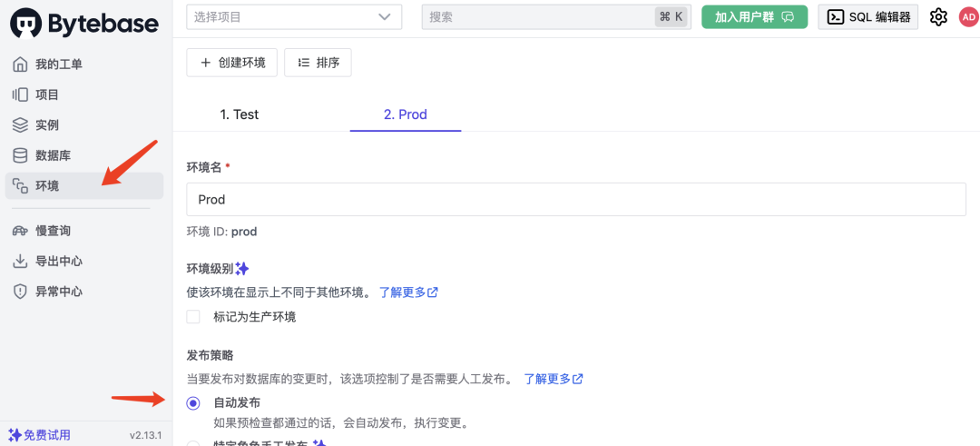This screenshot has height=446, width=980.
Task: Click the 排序 button
Action: (318, 63)
